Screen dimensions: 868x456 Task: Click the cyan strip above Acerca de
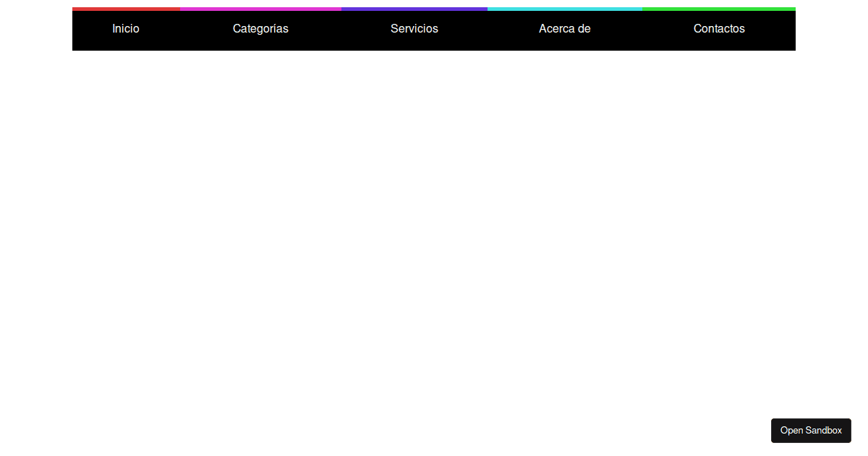[x=564, y=9]
